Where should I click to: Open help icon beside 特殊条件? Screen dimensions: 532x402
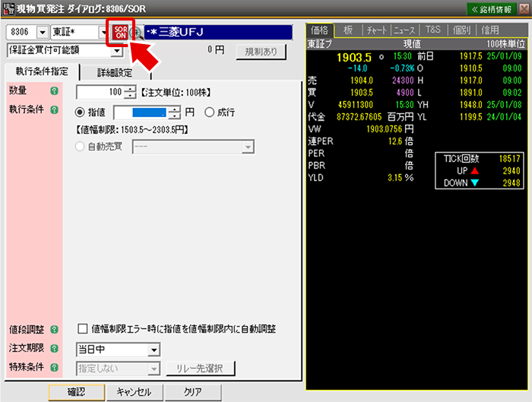(x=54, y=368)
